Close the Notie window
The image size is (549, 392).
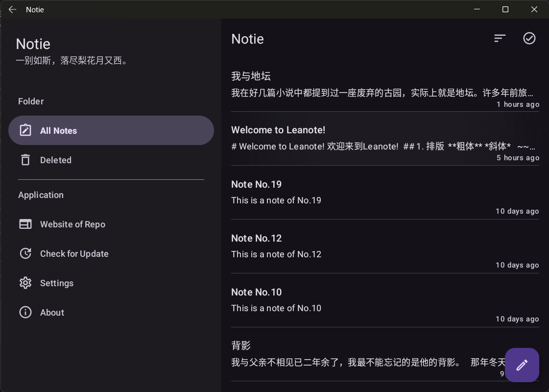pyautogui.click(x=534, y=9)
